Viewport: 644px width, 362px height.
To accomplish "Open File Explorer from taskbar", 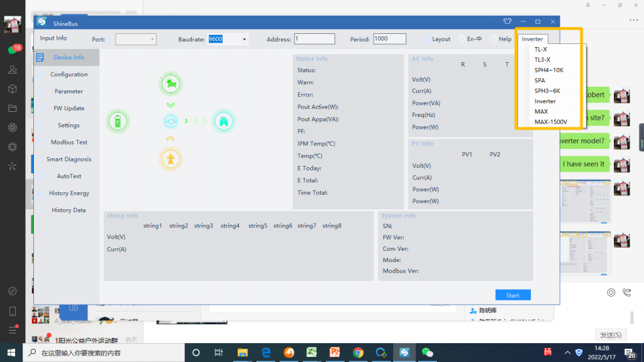I will [x=242, y=353].
